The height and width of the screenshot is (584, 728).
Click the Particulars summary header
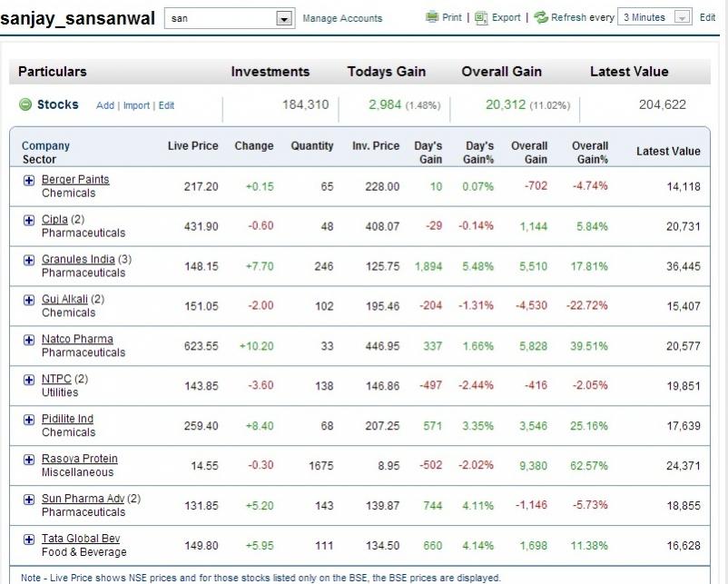coord(53,72)
